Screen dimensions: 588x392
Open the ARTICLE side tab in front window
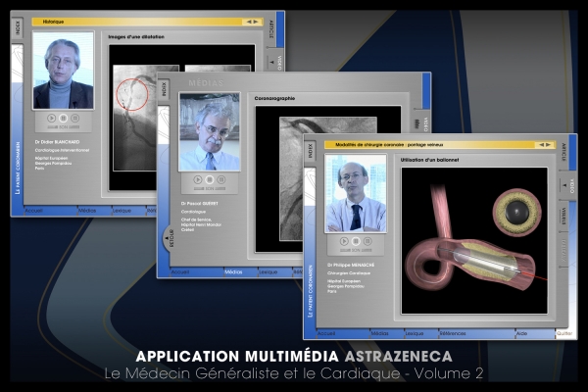[x=565, y=151]
